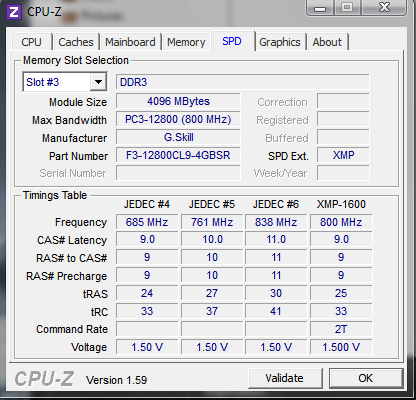This screenshot has width=416, height=400.
Task: Close the CPU-Z window
Action: click(384, 7)
